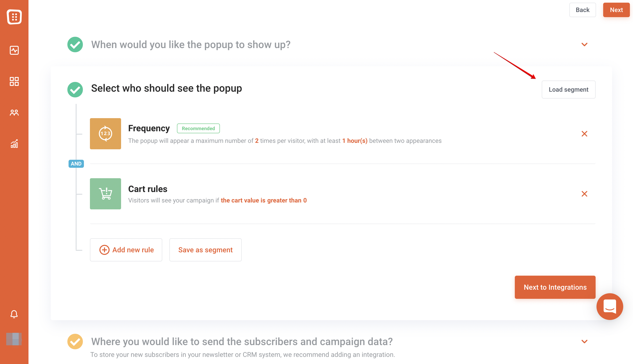
Task: Go to Next to Integrations
Action: pos(555,287)
